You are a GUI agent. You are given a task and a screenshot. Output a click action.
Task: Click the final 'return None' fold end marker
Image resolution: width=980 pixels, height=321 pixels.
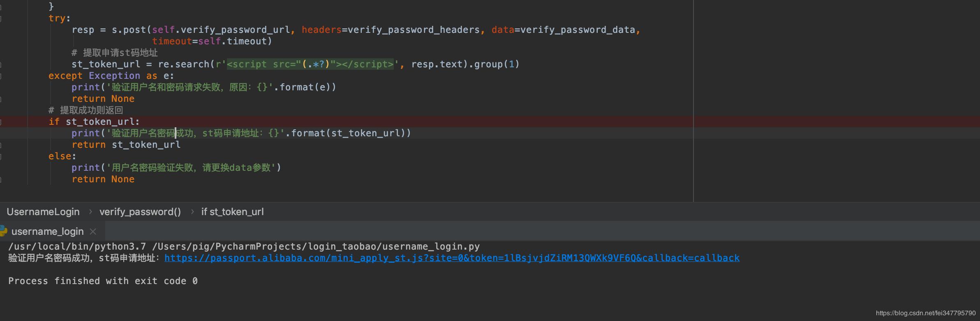pyautogui.click(x=1, y=179)
